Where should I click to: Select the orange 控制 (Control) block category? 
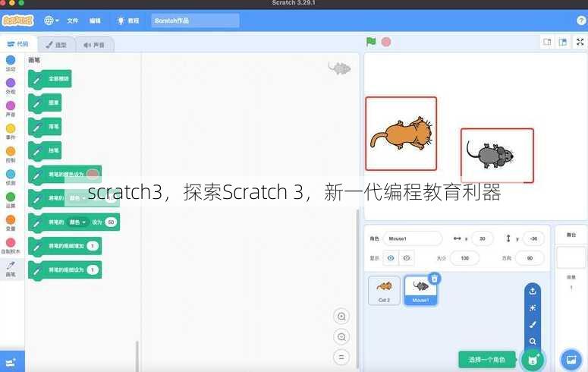click(11, 154)
